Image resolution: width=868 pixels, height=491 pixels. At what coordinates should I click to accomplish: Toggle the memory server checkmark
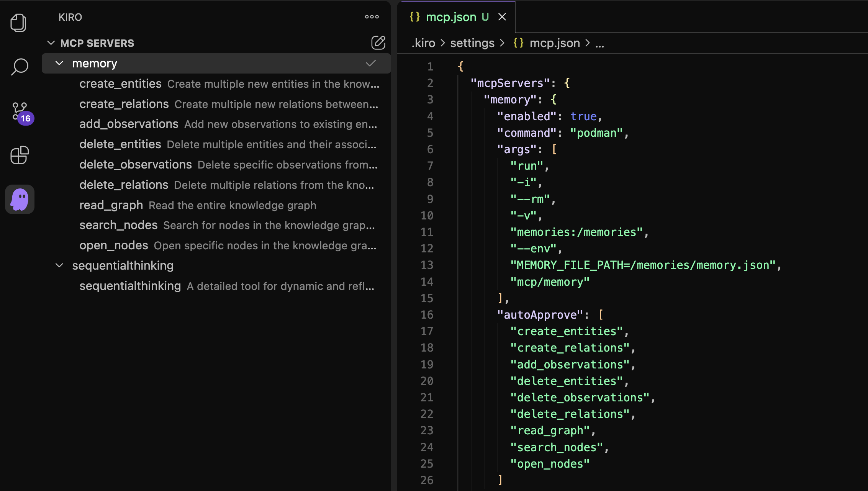click(x=370, y=64)
